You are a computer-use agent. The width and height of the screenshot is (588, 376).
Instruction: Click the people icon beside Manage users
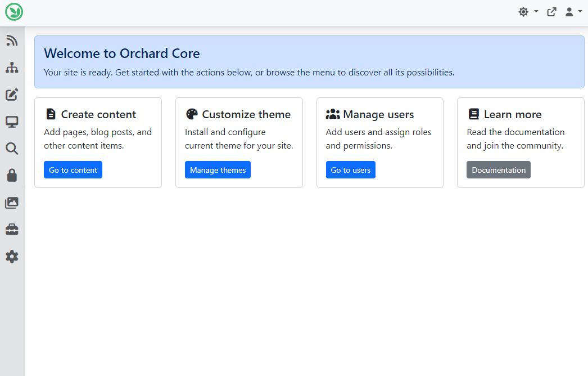point(333,114)
